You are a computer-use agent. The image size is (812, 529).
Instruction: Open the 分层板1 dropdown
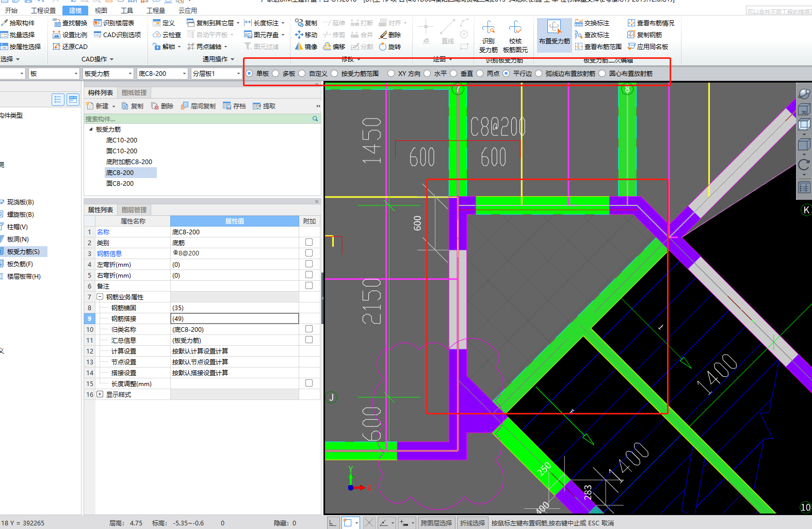coord(238,74)
